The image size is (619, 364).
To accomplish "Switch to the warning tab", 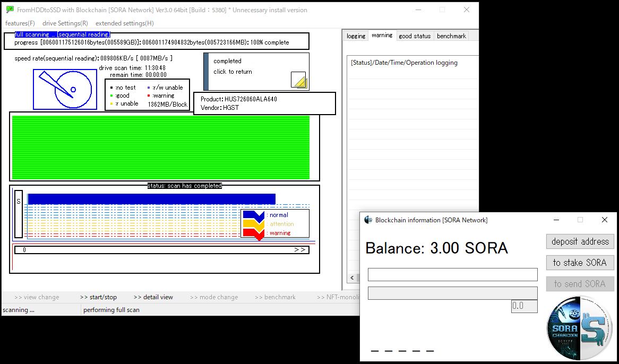I will pyautogui.click(x=382, y=36).
